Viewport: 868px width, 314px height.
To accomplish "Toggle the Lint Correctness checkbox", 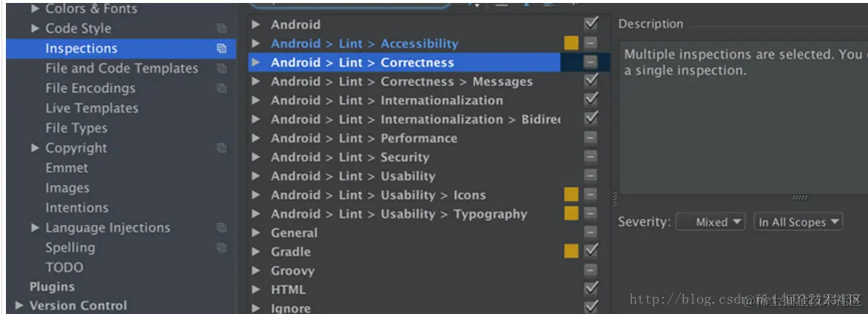I will (590, 62).
